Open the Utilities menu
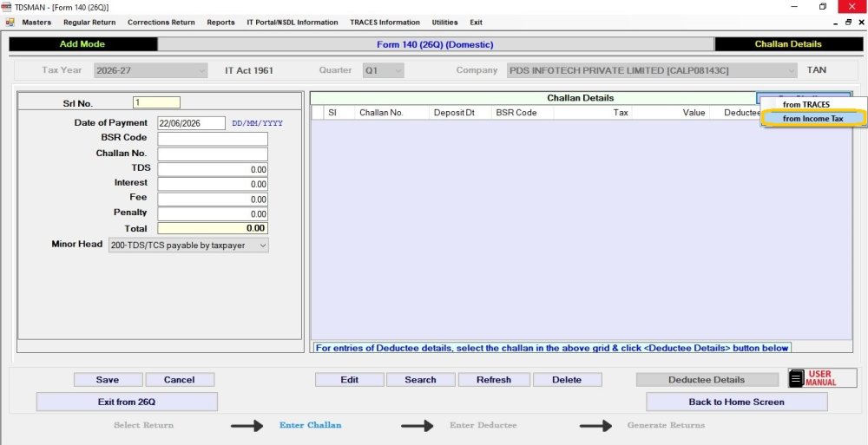Screen dimensions: 868x445 point(444,23)
